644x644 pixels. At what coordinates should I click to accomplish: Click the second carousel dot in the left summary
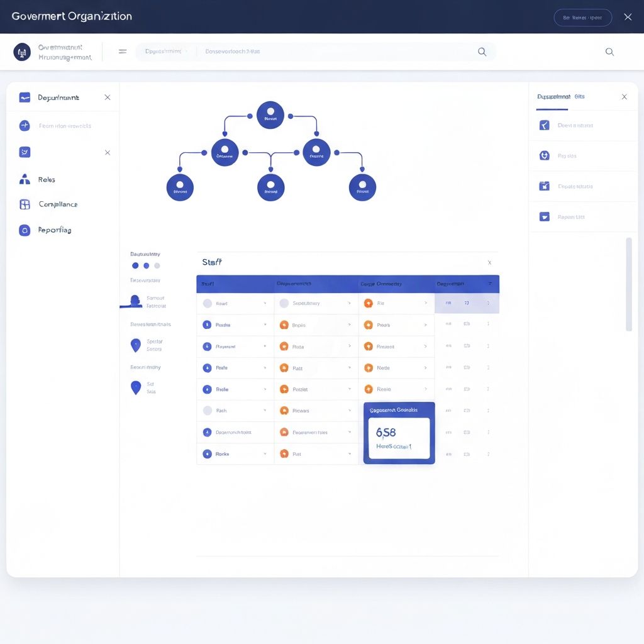click(146, 265)
